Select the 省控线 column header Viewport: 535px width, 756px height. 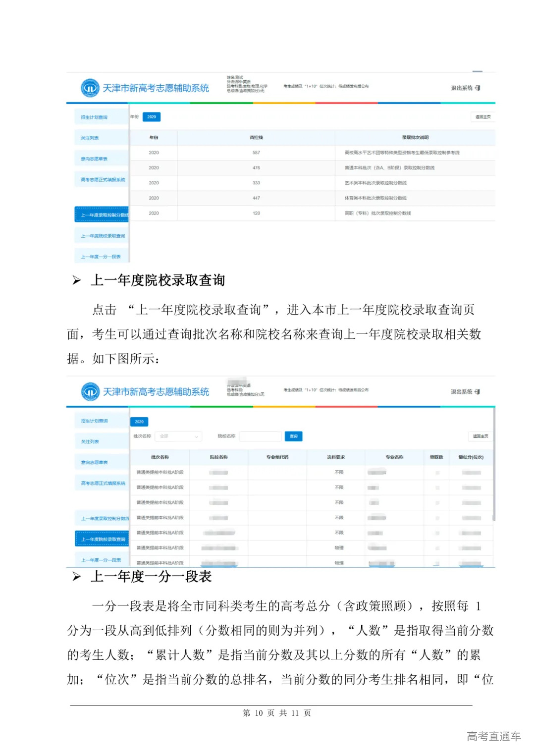[257, 137]
